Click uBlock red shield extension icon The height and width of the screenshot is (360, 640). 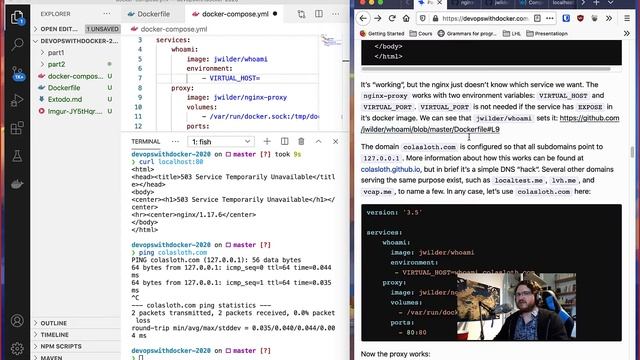point(580,18)
